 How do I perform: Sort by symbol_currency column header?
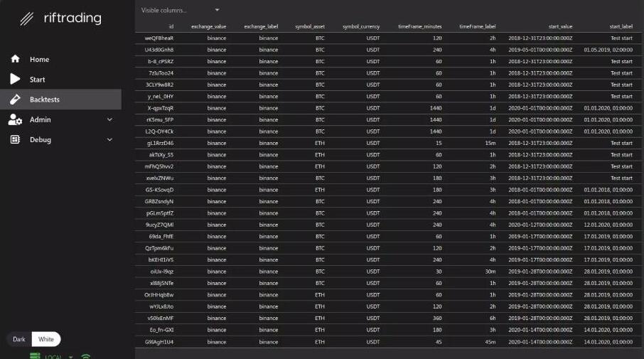(x=361, y=26)
